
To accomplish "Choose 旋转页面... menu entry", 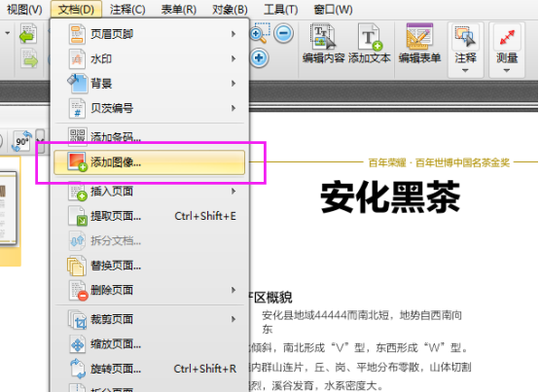I will click(150, 369).
